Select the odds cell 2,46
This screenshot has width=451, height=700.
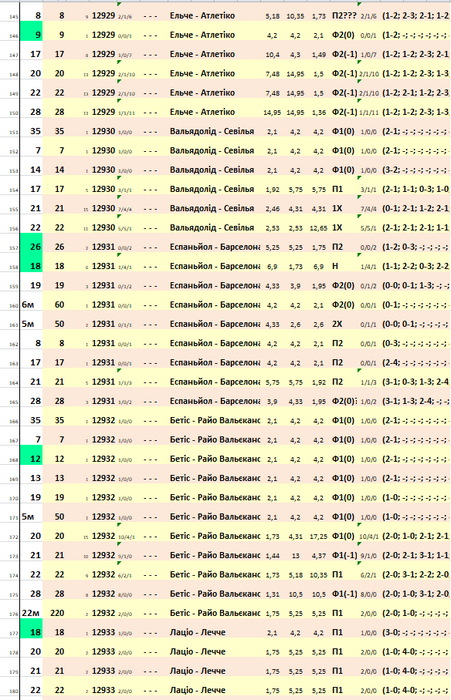pos(272,208)
